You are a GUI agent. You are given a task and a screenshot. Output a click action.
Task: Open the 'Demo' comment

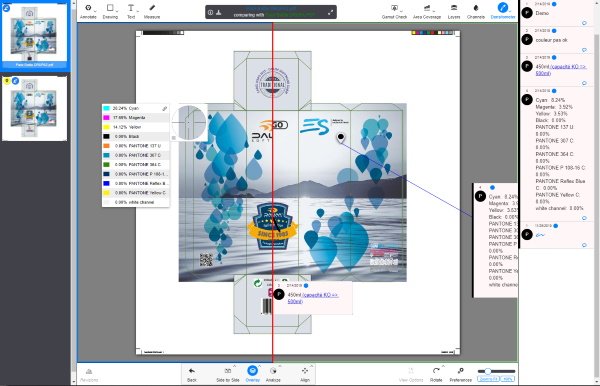pos(557,13)
